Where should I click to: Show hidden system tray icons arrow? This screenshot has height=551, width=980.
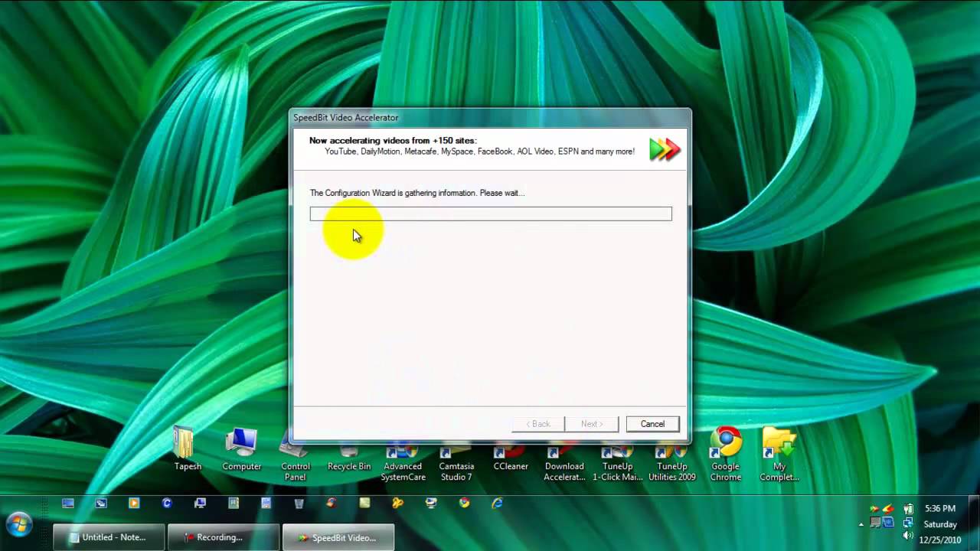click(861, 524)
